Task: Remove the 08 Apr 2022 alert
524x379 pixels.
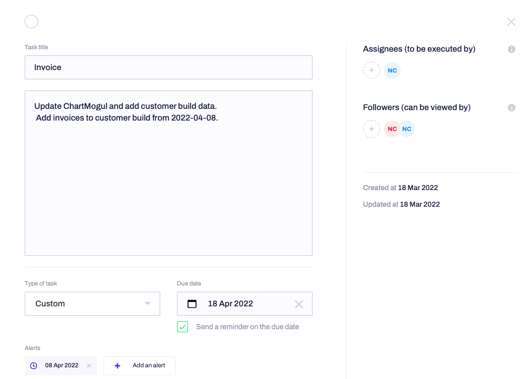Action: point(89,366)
